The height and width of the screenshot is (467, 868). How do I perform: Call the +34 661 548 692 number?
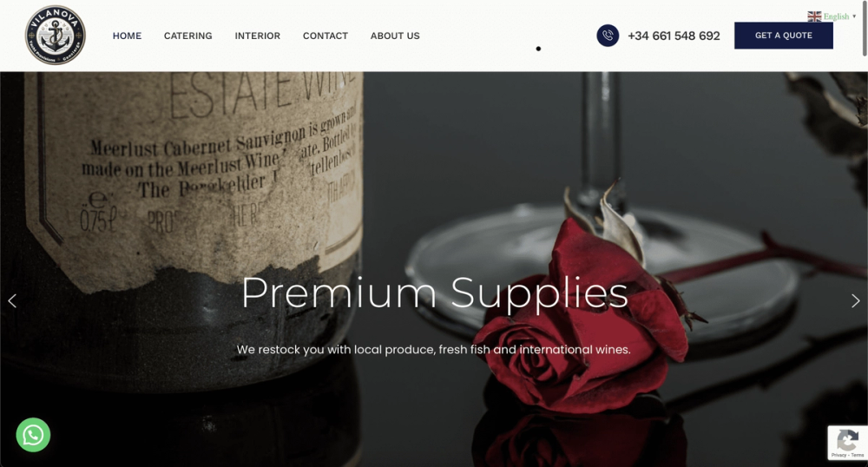pyautogui.click(x=674, y=36)
